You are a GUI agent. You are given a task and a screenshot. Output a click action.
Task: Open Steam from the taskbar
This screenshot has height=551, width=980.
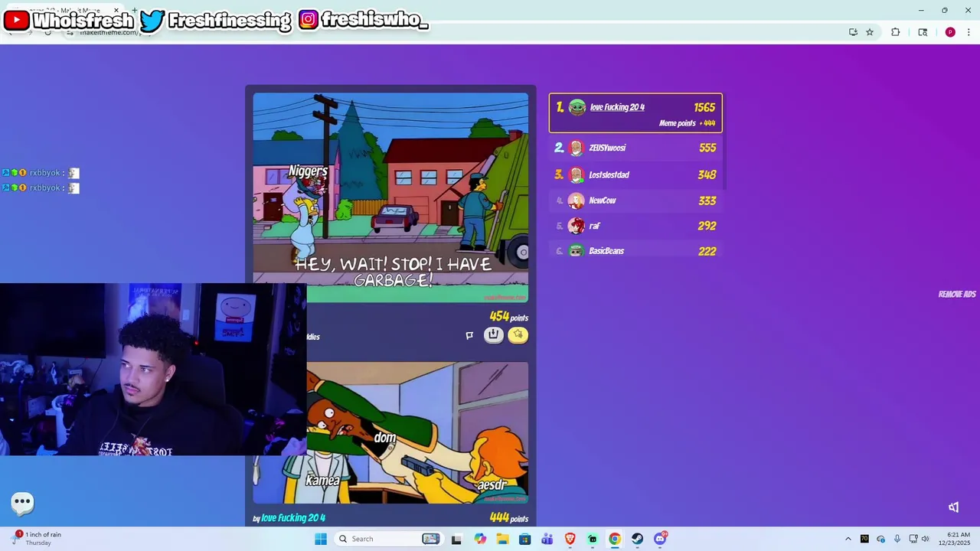(x=637, y=539)
